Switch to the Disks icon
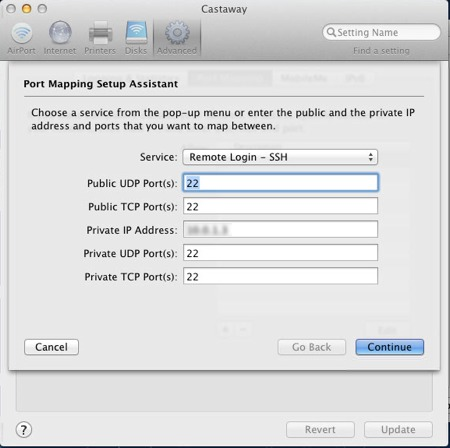 136,33
